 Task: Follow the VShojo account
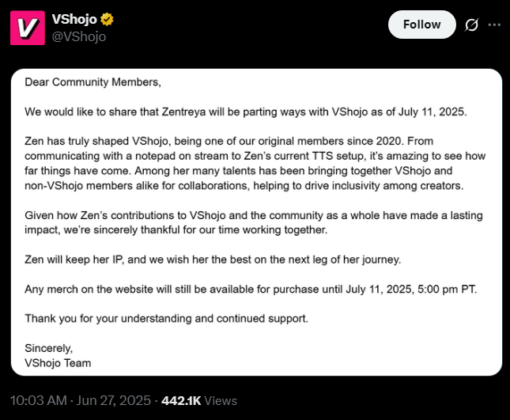click(421, 25)
